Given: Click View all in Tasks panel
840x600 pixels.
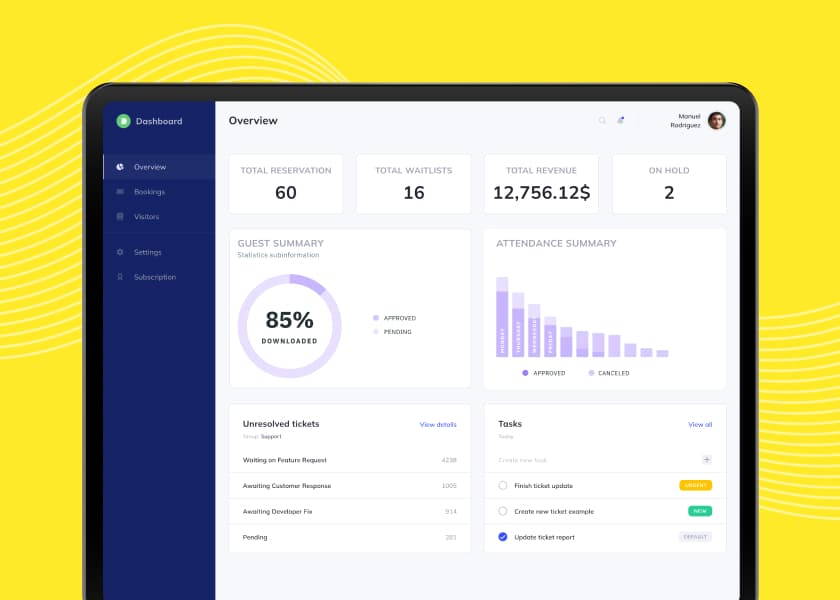Looking at the screenshot, I should click(700, 425).
